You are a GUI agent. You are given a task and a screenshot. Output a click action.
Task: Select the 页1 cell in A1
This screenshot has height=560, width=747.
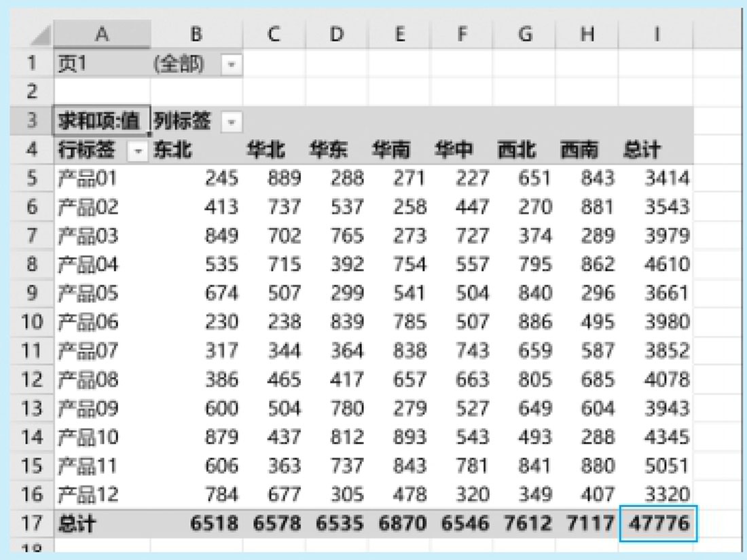(101, 64)
